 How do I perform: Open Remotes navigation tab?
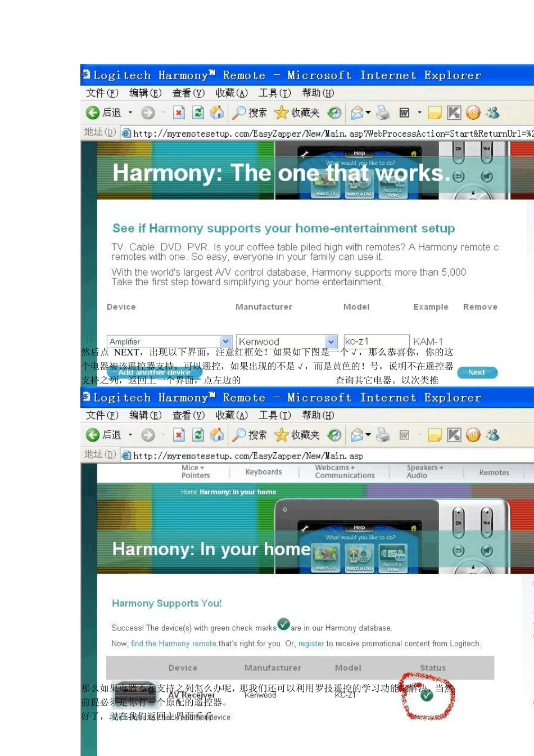click(x=494, y=472)
